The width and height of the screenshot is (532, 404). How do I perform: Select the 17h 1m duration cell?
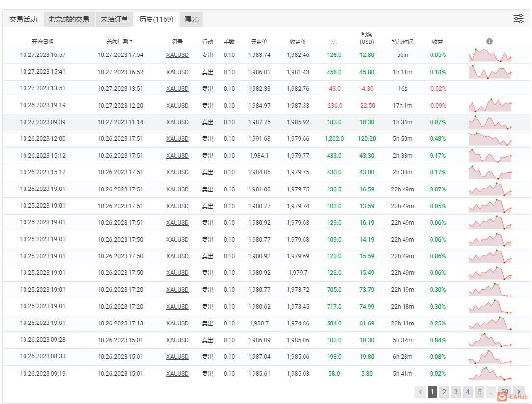click(403, 106)
